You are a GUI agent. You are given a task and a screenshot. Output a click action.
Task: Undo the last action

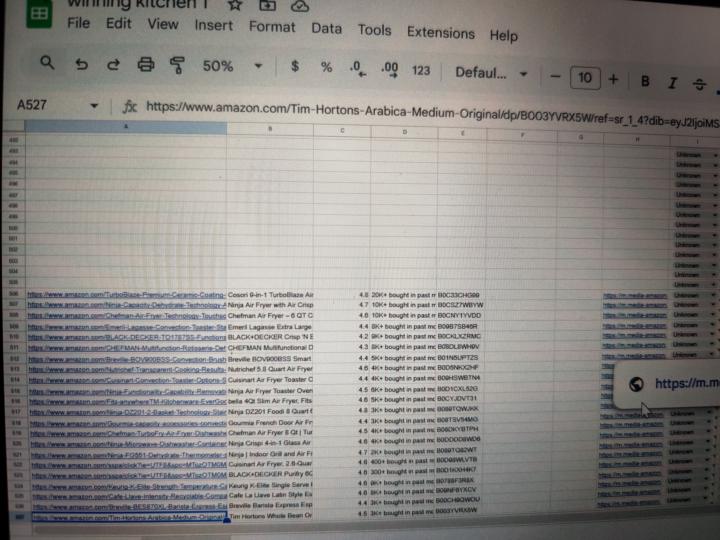click(x=81, y=64)
